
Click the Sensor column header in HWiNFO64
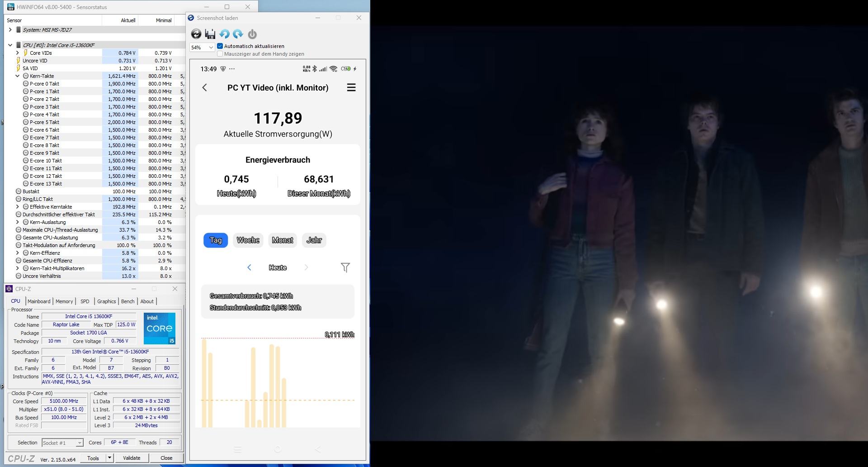53,20
